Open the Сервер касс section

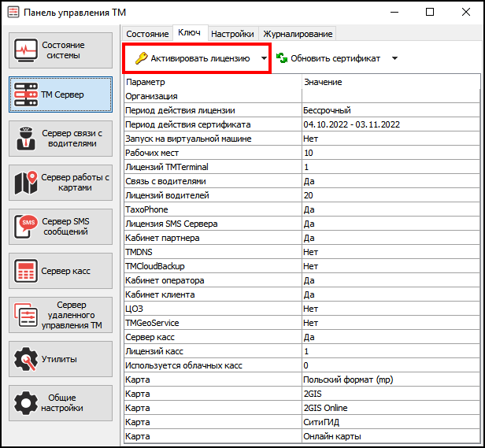61,271
